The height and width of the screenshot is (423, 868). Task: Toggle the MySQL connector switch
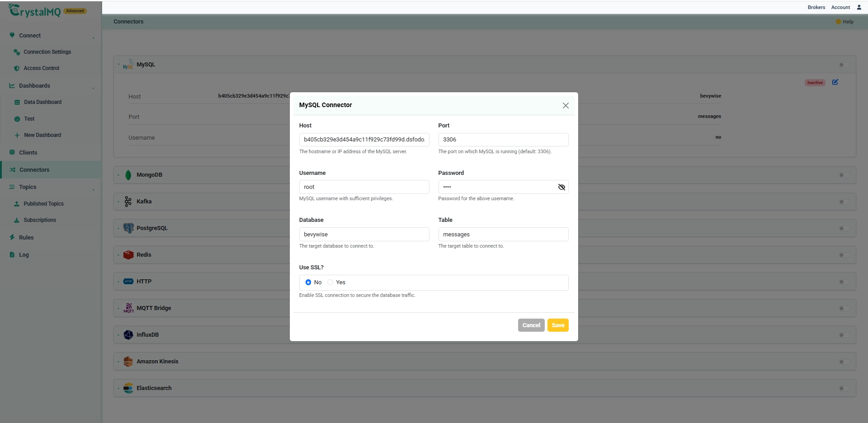point(844,65)
